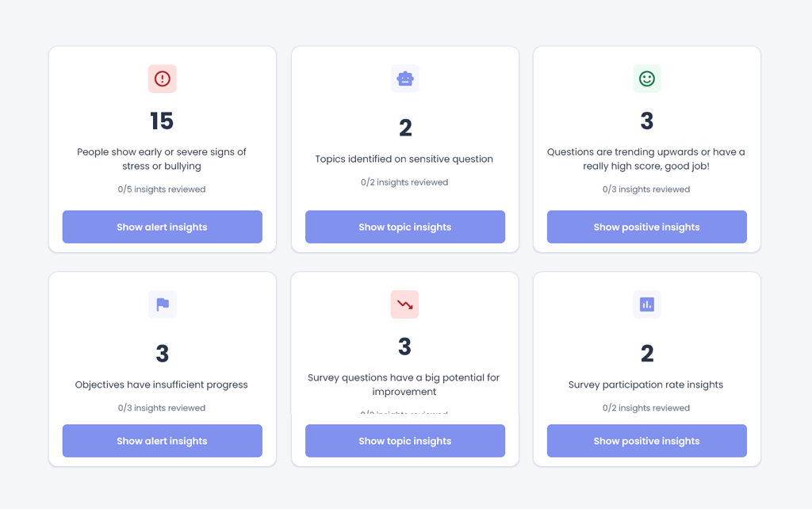This screenshot has width=812, height=509.
Task: Click the robot icon on topics card
Action: (405, 78)
